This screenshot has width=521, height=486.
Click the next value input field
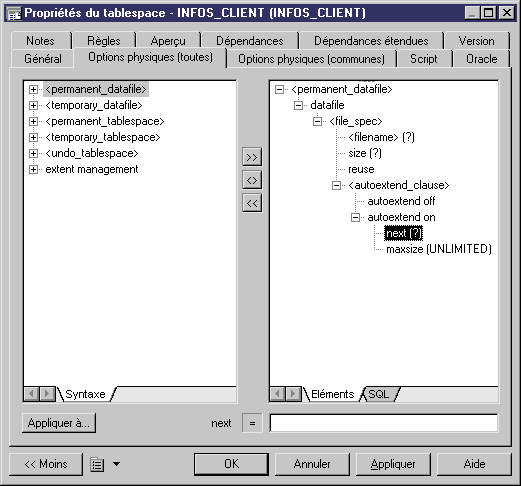[384, 423]
